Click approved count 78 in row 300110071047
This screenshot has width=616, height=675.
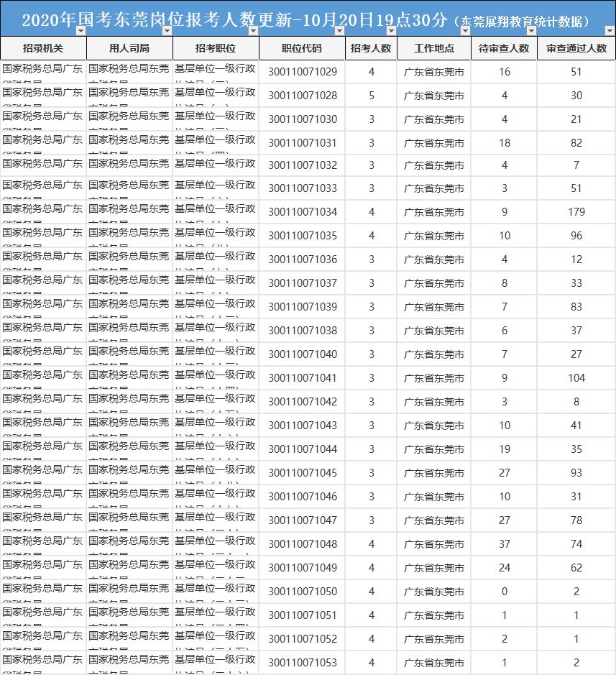[x=576, y=520]
